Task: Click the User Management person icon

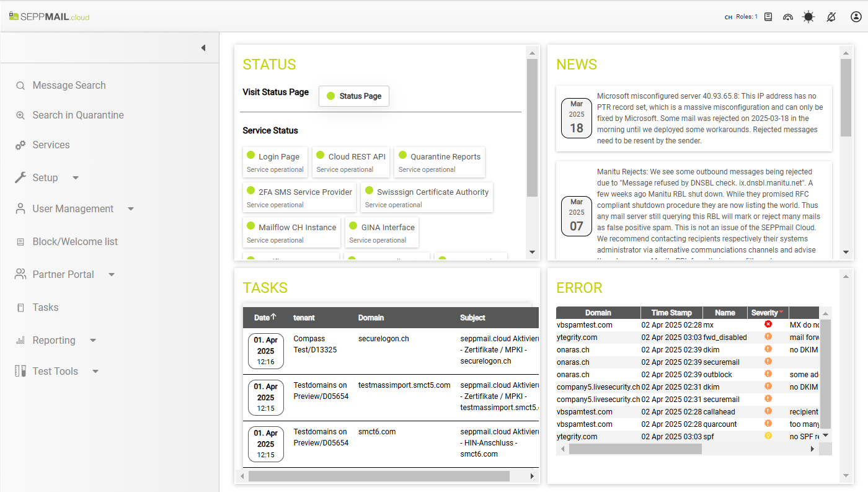Action: click(20, 208)
